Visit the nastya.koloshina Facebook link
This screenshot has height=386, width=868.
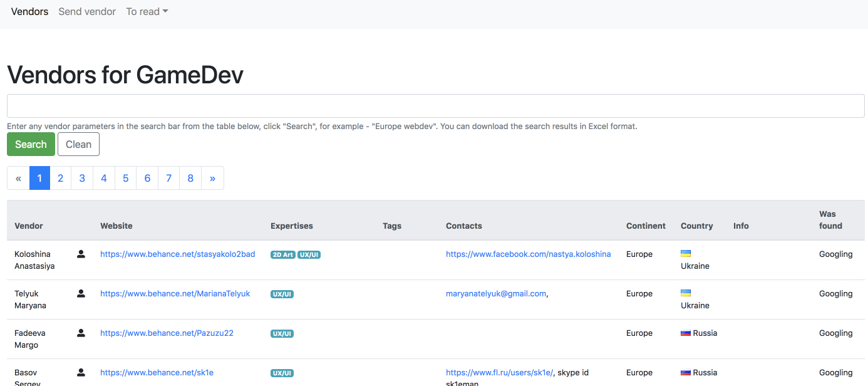tap(528, 254)
